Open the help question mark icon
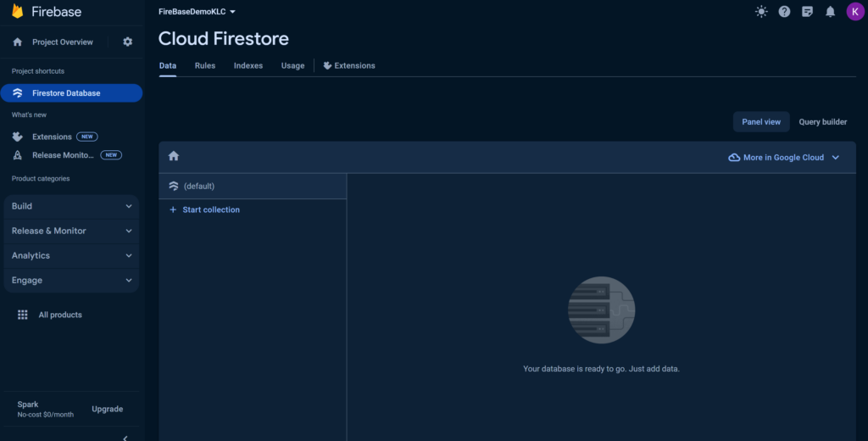Image resolution: width=868 pixels, height=441 pixels. coord(784,12)
